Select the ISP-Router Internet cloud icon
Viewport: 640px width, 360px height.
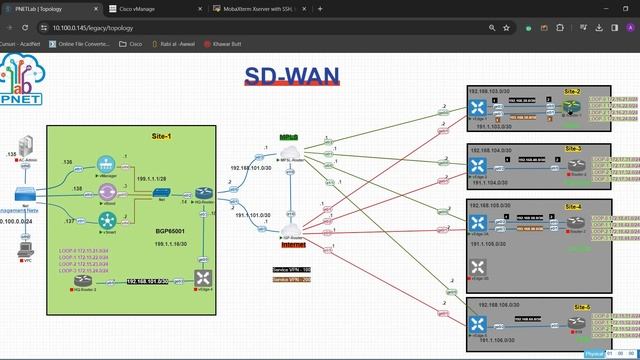291,230
